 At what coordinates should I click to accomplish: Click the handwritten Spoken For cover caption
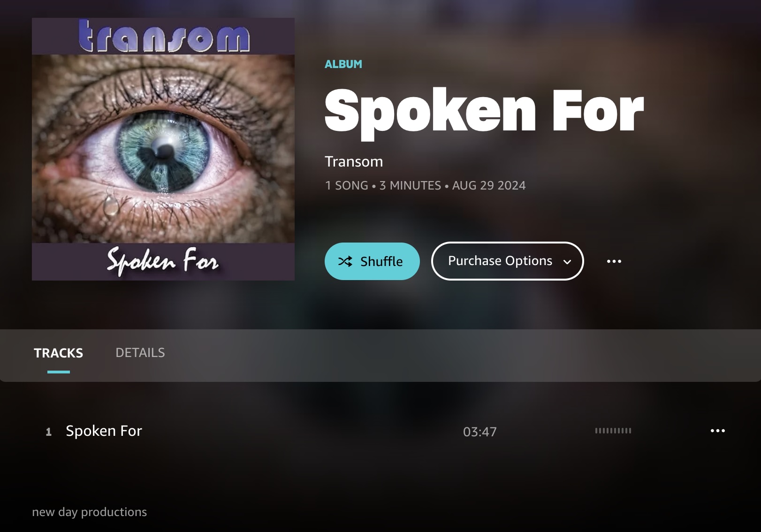pyautogui.click(x=163, y=261)
